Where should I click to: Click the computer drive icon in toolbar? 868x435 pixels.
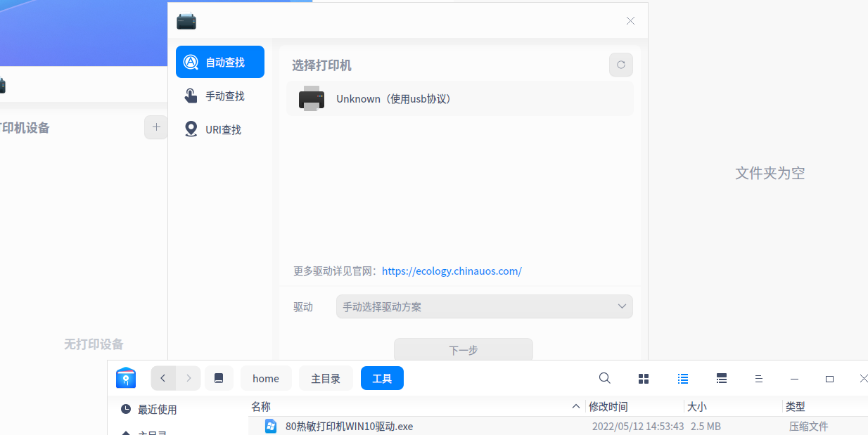pos(219,378)
